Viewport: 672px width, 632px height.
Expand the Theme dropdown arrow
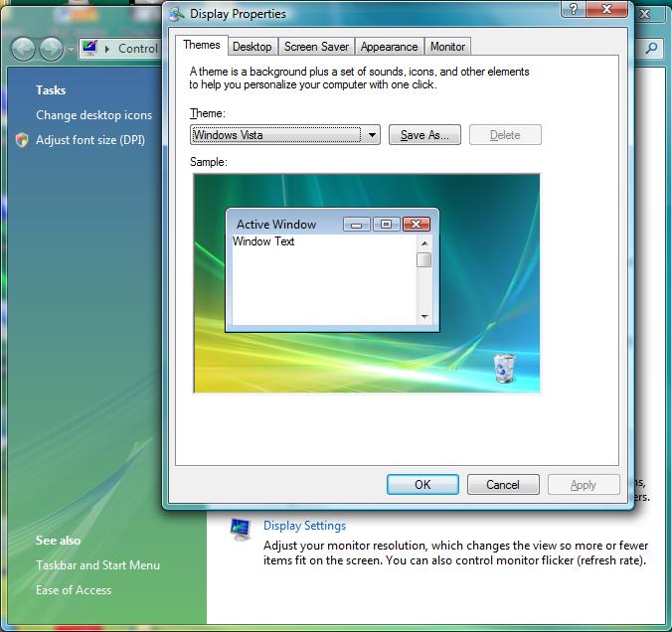(x=372, y=135)
